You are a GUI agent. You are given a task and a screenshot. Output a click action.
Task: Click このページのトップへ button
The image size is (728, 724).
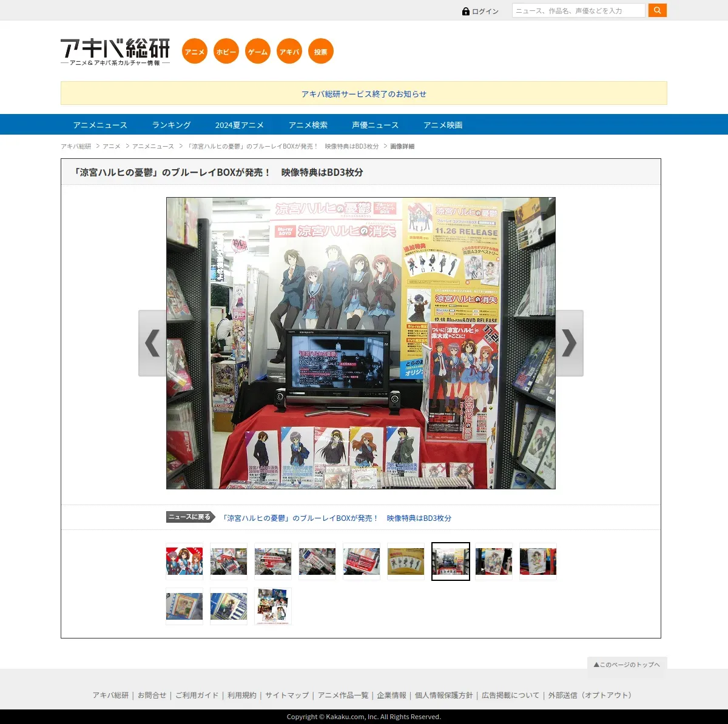pyautogui.click(x=627, y=665)
